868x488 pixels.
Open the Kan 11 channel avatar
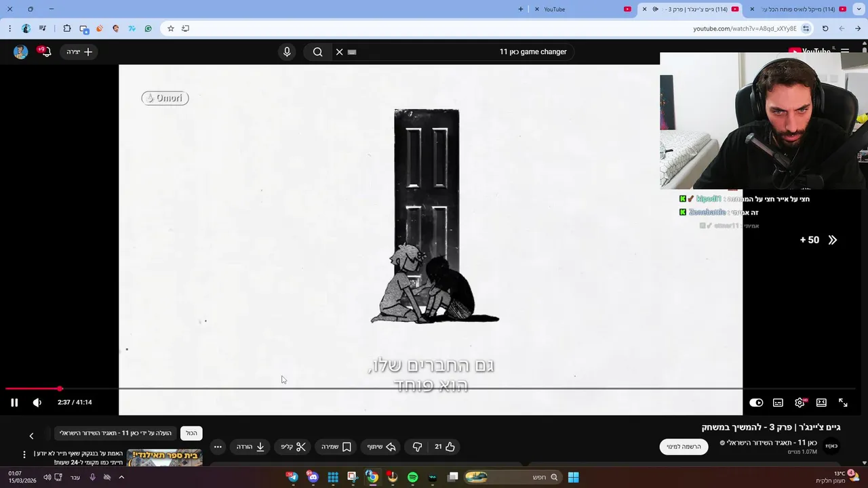coord(831,446)
